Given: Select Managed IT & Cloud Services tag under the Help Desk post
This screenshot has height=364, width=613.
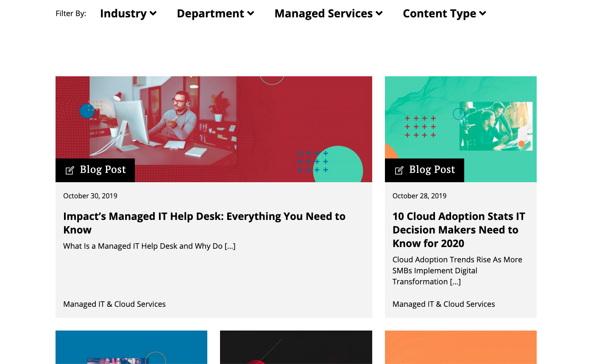Looking at the screenshot, I should coord(114,304).
